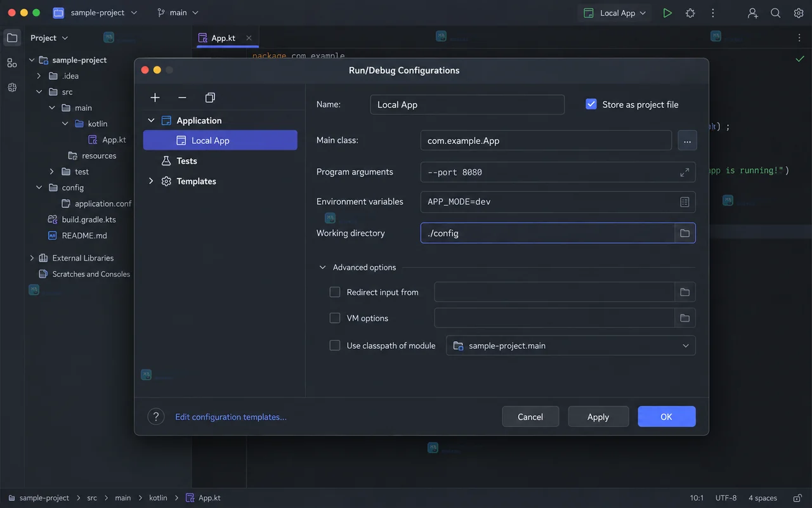Copy configuration icon in dialog toolbar

[210, 98]
